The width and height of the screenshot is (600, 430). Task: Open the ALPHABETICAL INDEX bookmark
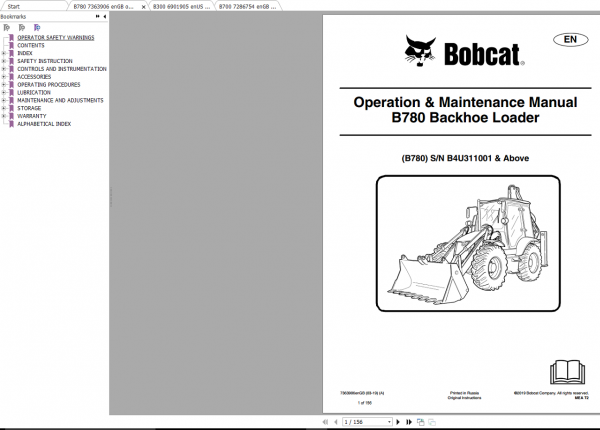click(44, 124)
